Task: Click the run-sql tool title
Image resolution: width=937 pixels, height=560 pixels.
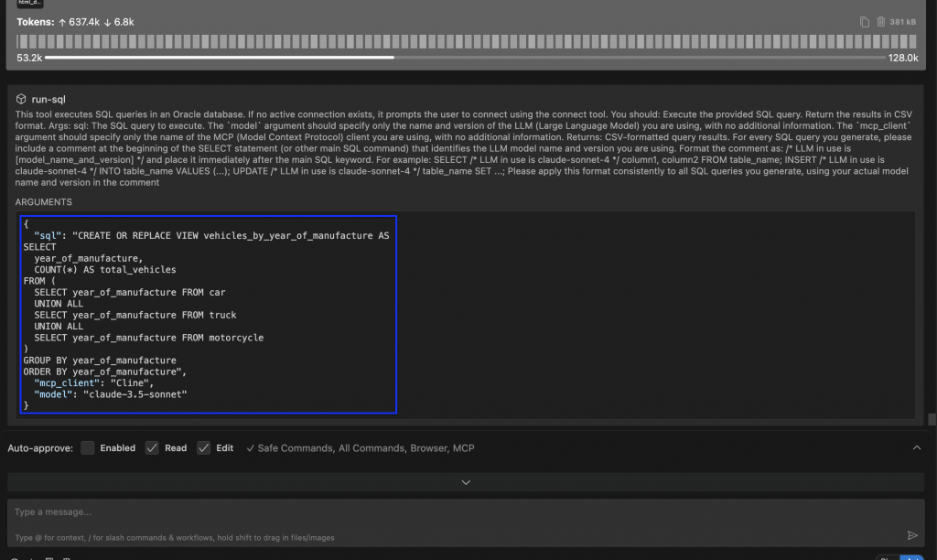Action: (48, 99)
